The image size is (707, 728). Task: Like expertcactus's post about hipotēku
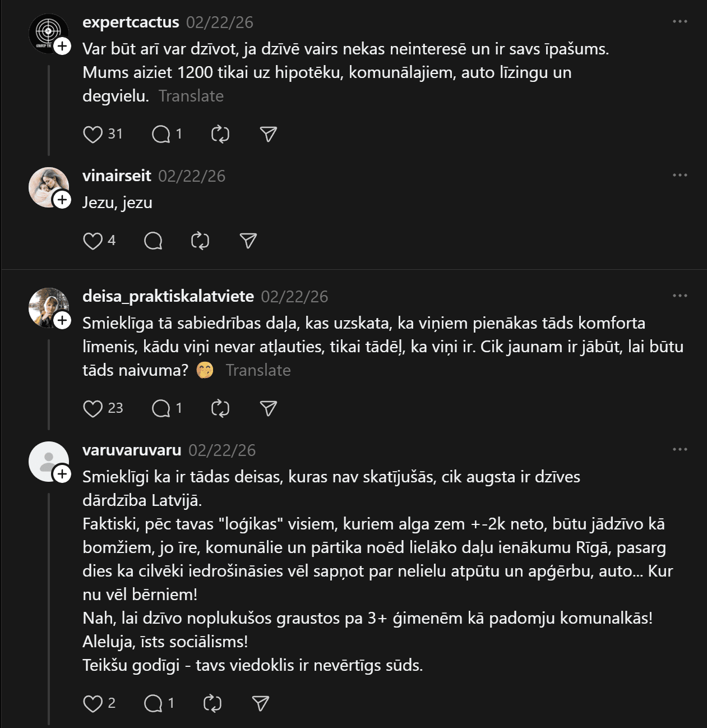(93, 135)
